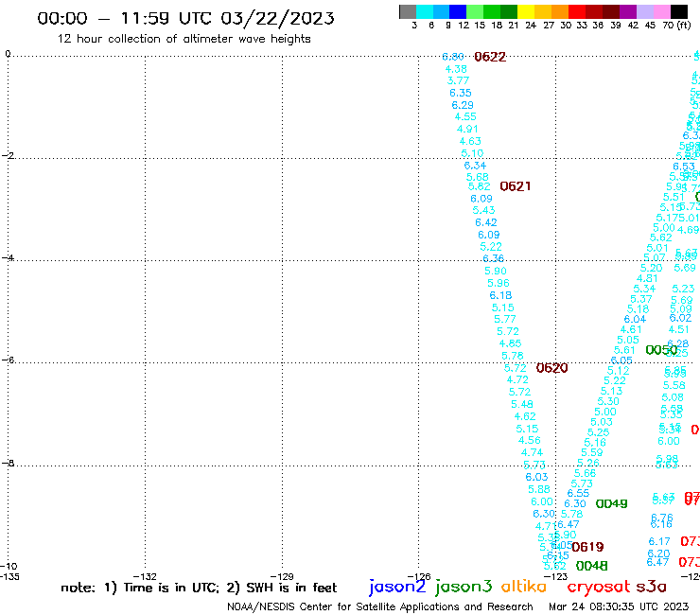
Task: Click the -132 longitude axis label
Action: 145,576
